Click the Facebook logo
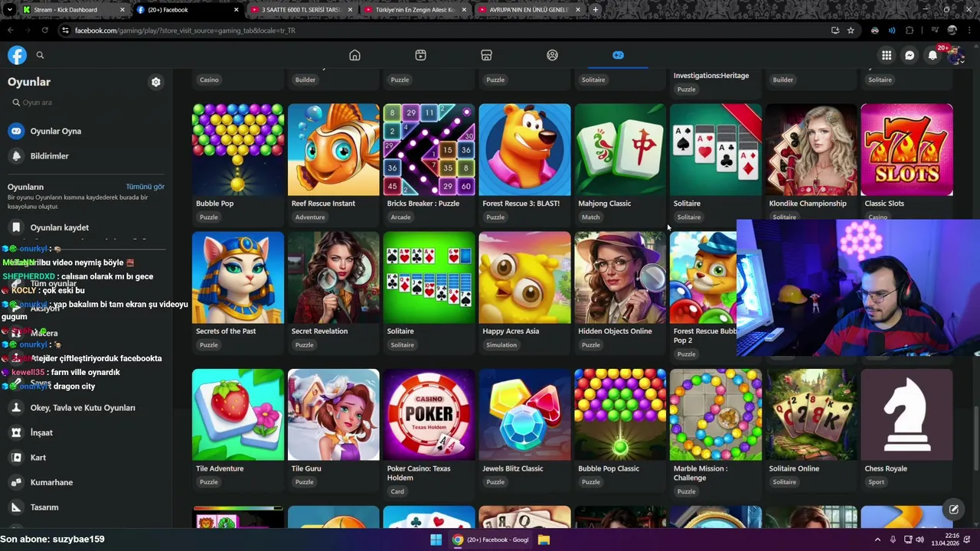980x551 pixels. click(17, 55)
